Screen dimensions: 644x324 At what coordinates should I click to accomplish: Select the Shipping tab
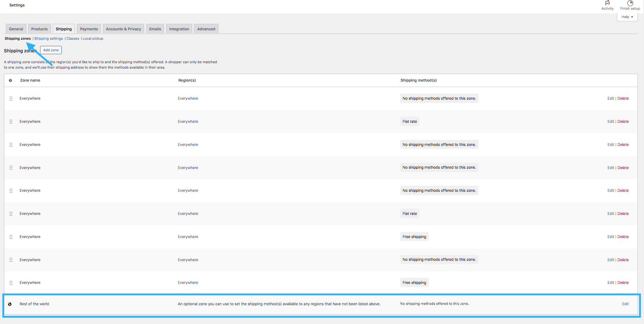[x=64, y=29]
